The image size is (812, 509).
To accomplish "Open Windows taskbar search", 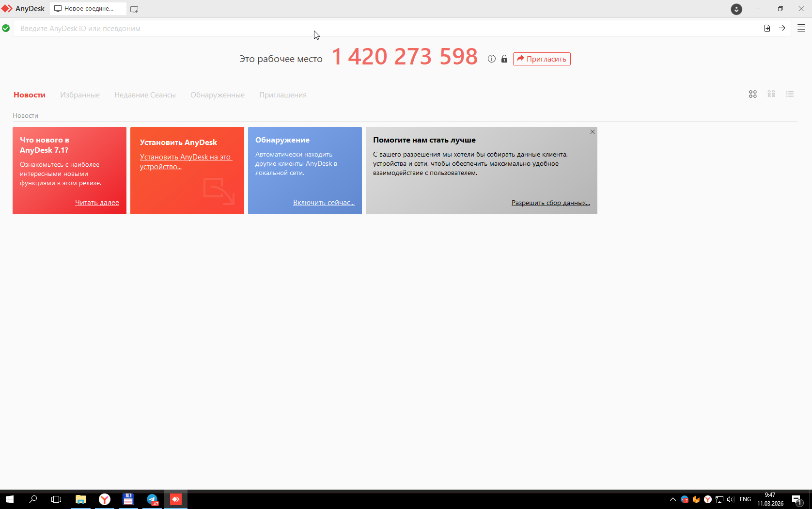I will (x=33, y=499).
